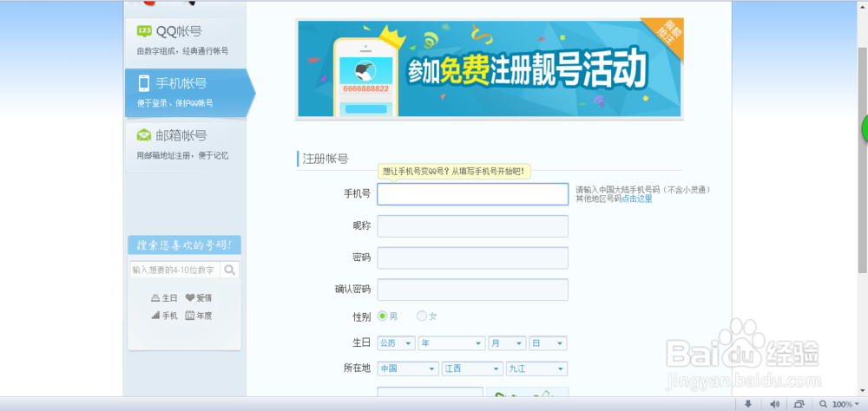Click the heart icon beside 爱情
The width and height of the screenshot is (868, 411).
pyautogui.click(x=190, y=298)
